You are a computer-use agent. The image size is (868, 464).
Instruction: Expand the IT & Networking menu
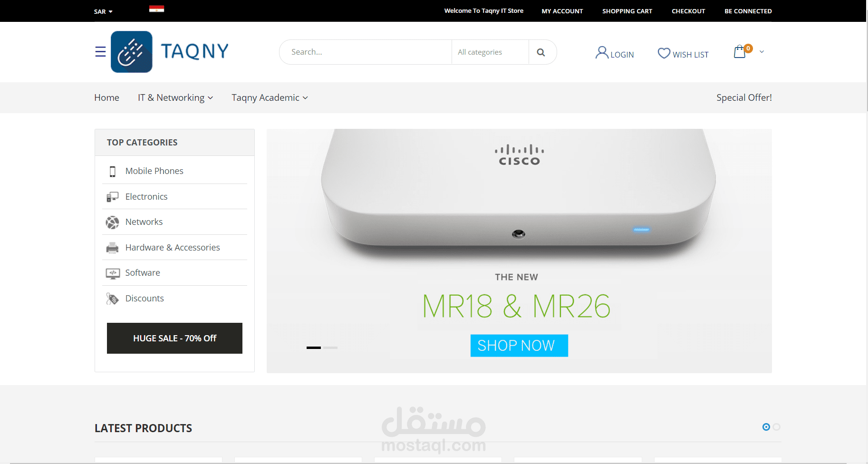(175, 97)
